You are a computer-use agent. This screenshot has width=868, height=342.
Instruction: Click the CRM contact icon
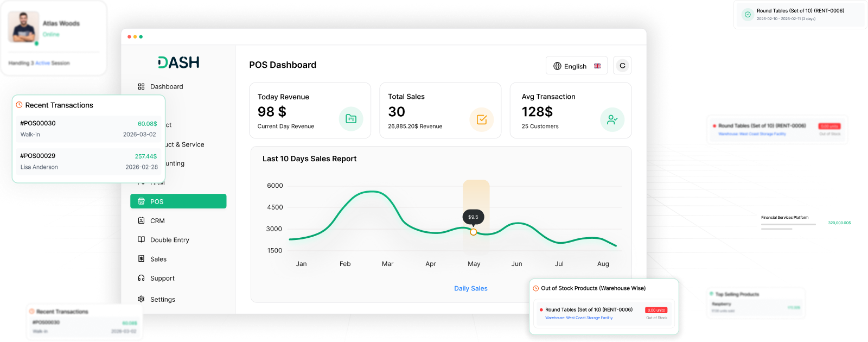point(141,220)
